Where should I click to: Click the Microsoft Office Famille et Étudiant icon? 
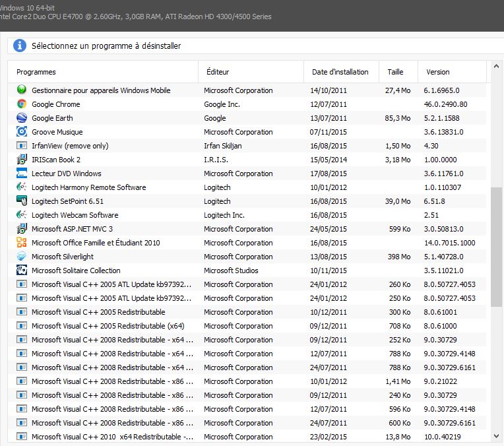tap(22, 242)
